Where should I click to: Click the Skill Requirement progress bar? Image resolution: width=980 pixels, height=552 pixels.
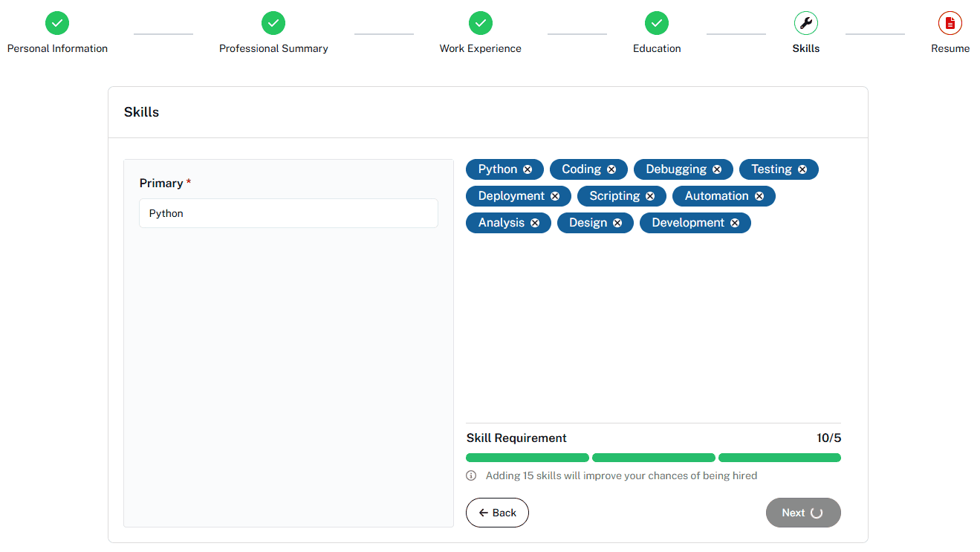pos(653,458)
